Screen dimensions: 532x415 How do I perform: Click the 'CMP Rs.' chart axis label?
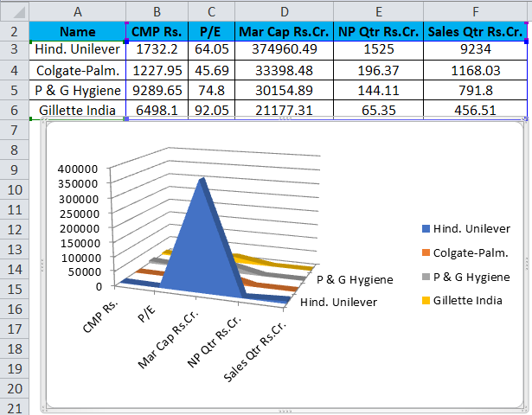[100, 316]
